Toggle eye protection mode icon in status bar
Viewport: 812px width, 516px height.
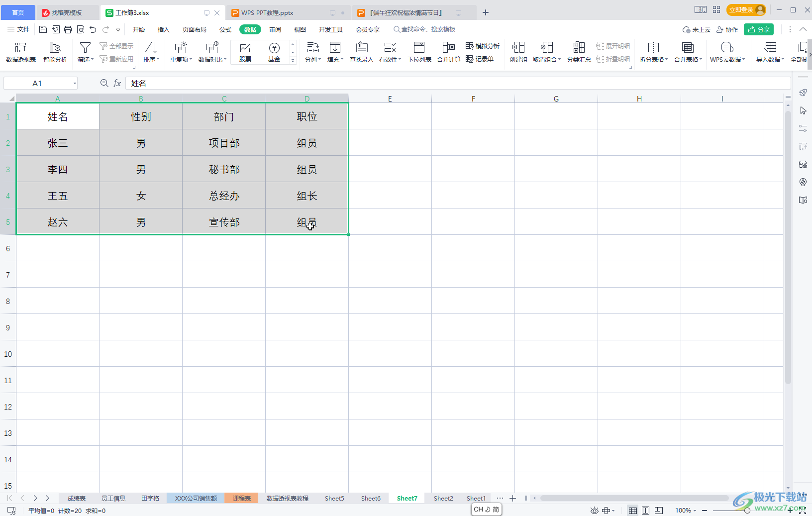(594, 511)
